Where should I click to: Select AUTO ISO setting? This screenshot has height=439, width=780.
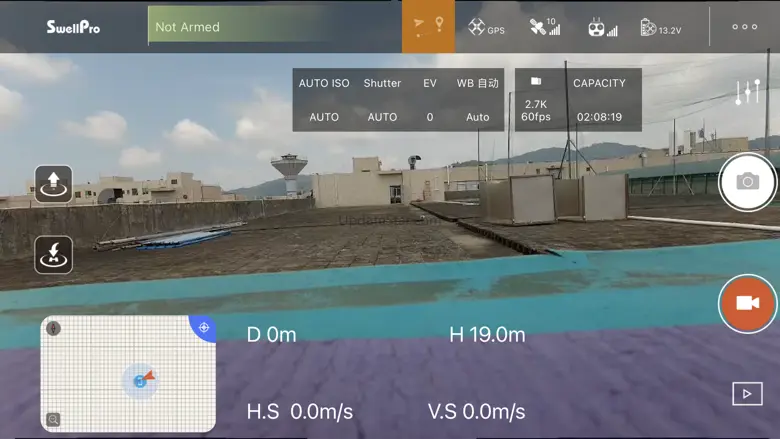(x=324, y=100)
